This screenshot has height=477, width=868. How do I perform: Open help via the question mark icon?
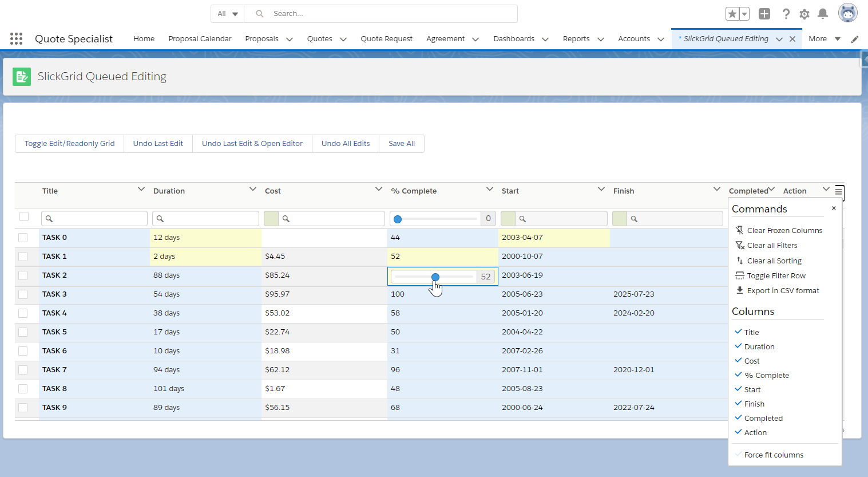pyautogui.click(x=786, y=13)
